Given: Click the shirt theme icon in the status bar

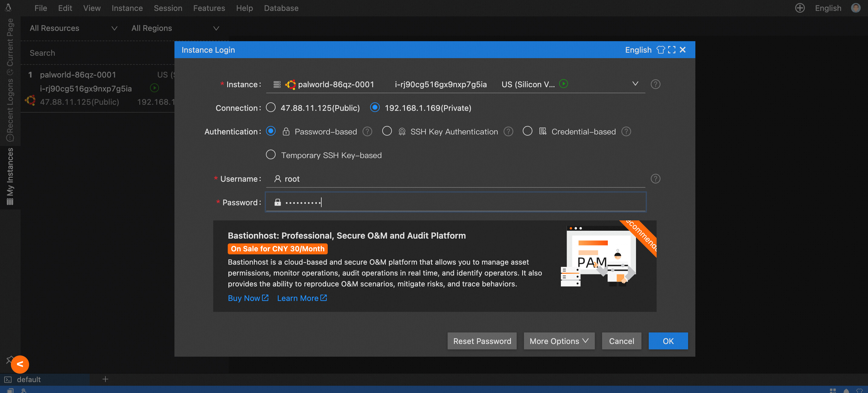Looking at the screenshot, I should click(860, 390).
